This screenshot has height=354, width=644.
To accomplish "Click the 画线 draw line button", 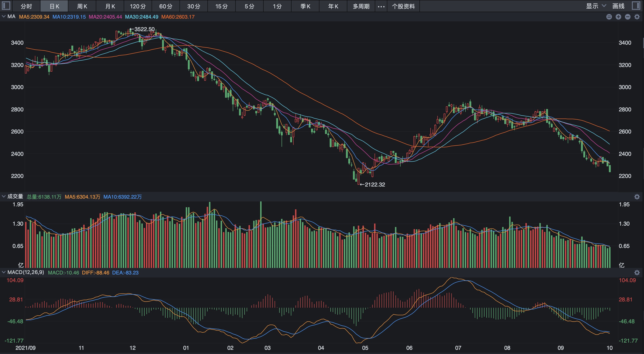I will (x=618, y=6).
